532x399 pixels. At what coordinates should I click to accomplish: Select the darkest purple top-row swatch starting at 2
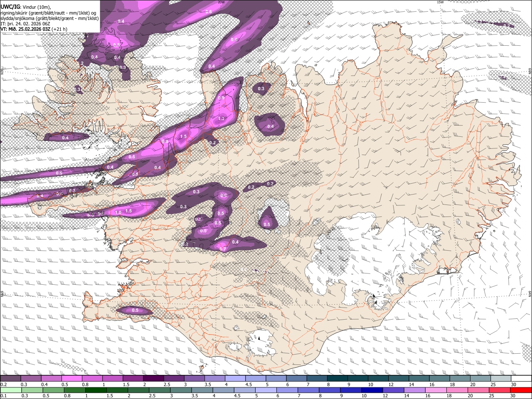[154, 379]
